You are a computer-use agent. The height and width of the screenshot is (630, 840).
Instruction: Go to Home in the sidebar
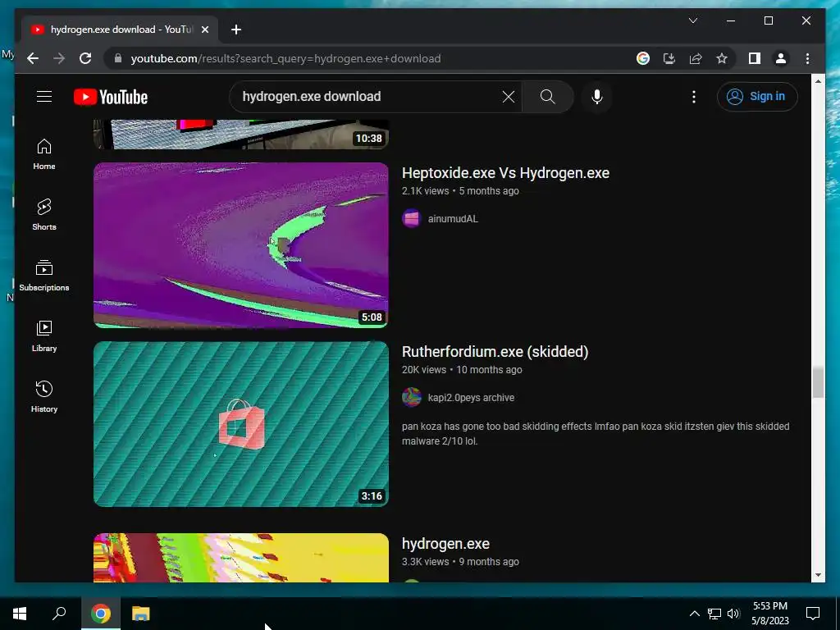tap(44, 155)
